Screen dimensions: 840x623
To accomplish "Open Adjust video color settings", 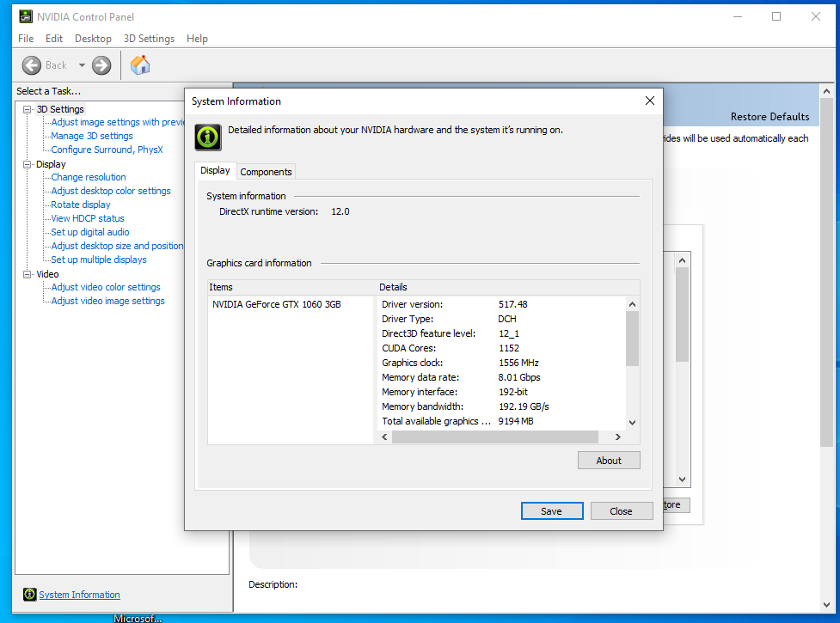I will click(106, 287).
